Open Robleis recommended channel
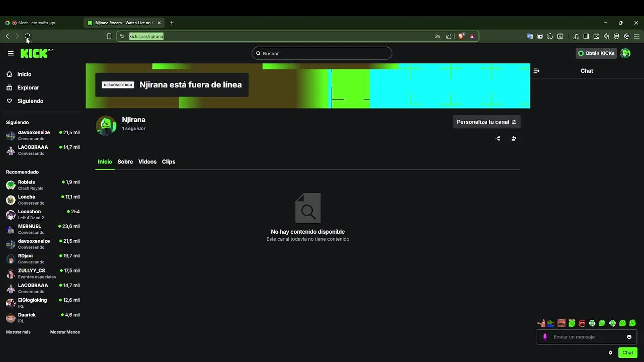The width and height of the screenshot is (644, 362). 43,185
